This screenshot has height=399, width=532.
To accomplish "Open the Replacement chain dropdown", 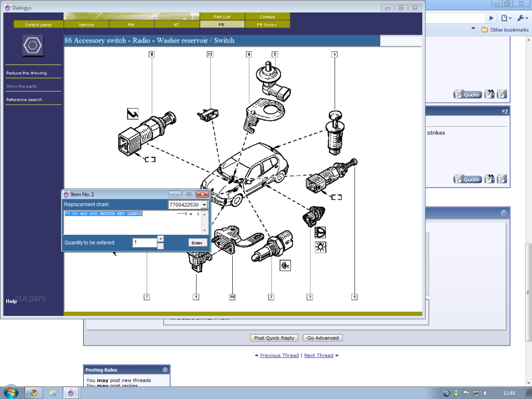I will point(204,205).
